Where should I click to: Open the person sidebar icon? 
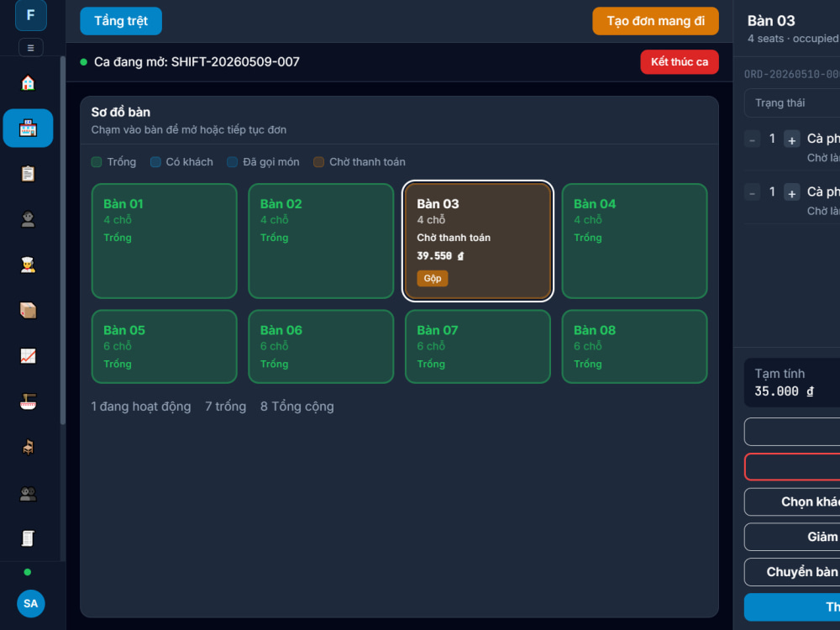(x=28, y=219)
